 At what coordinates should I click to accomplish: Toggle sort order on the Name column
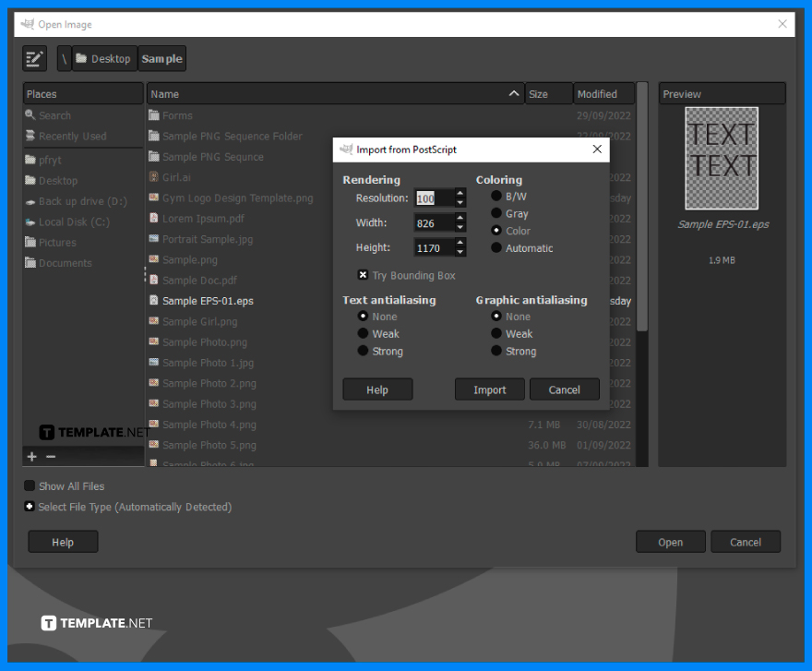click(334, 93)
